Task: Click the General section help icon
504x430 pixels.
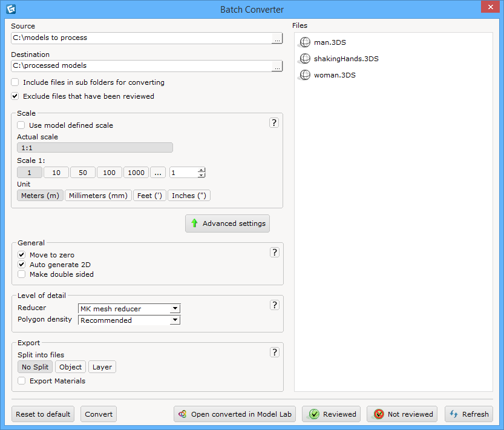Action: tap(274, 252)
